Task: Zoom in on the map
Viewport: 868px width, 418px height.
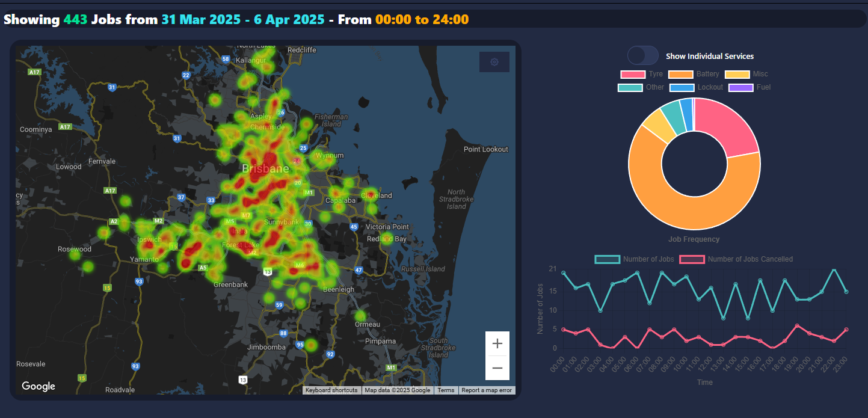Action: (x=497, y=343)
